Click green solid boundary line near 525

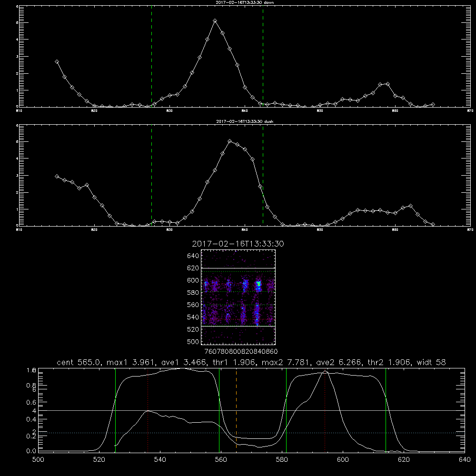pos(115,410)
